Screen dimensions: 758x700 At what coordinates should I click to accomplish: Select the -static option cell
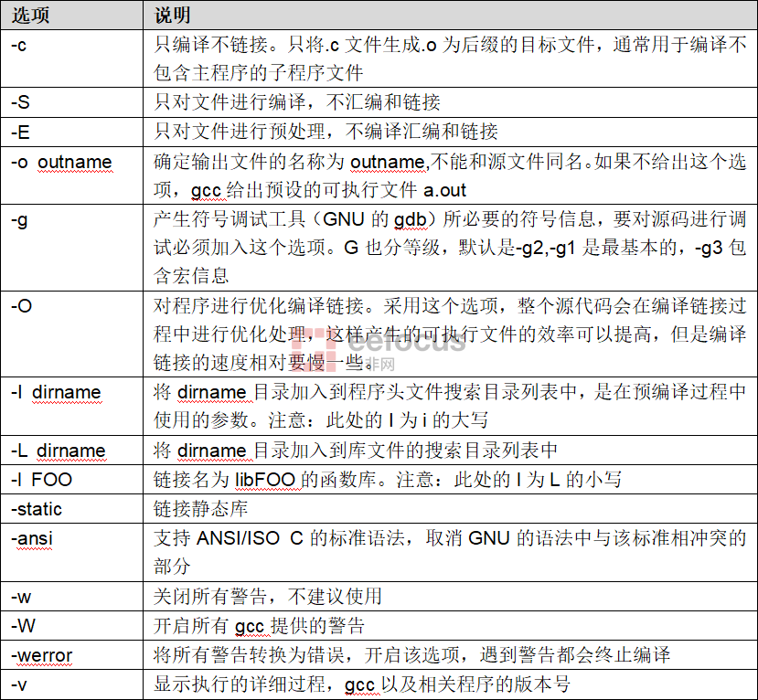[x=71, y=509]
